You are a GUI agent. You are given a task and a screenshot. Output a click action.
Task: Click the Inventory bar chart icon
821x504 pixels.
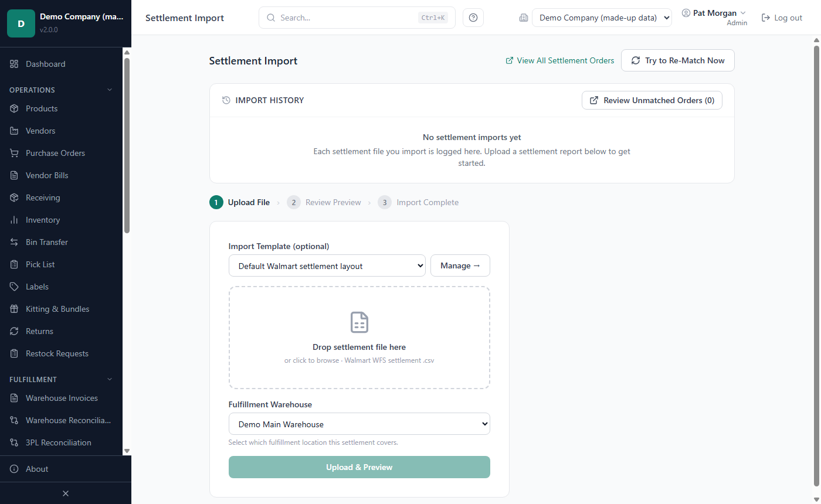coord(14,220)
